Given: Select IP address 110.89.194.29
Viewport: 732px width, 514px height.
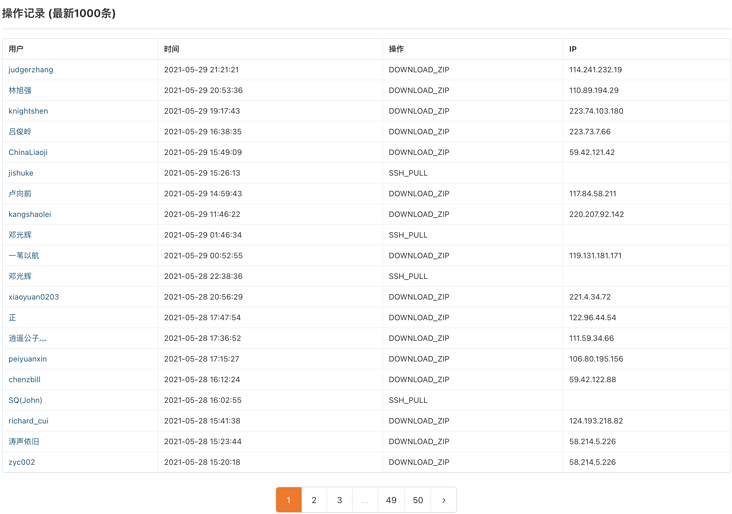Looking at the screenshot, I should [594, 90].
